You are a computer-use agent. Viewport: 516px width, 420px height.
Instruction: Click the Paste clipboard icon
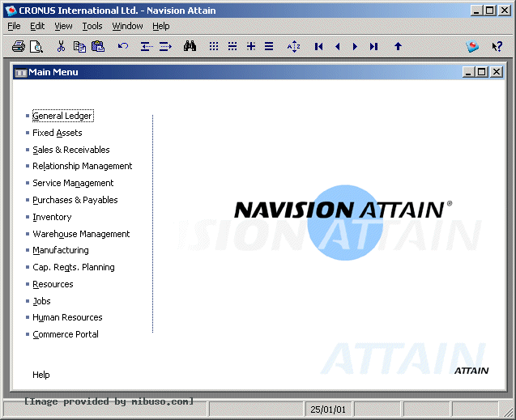point(98,46)
